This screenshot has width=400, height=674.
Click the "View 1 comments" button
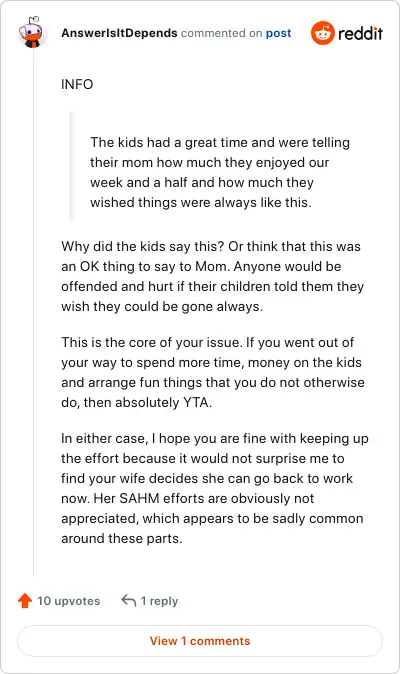click(200, 641)
